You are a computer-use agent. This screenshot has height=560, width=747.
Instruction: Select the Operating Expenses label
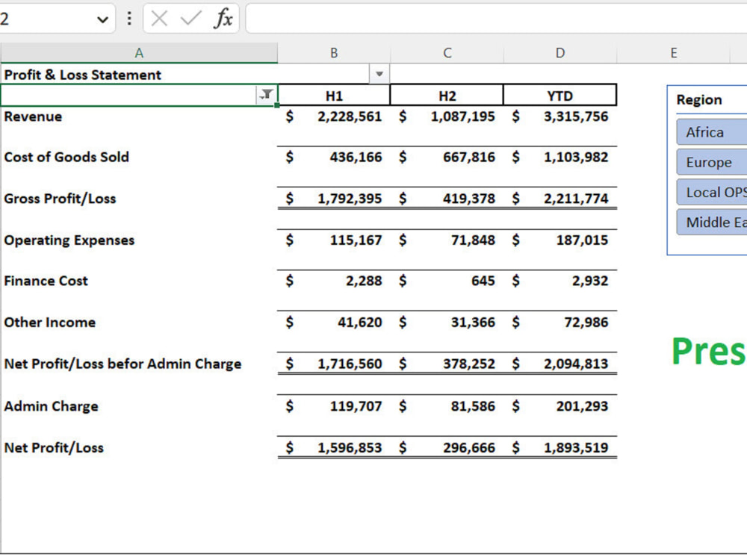(69, 240)
